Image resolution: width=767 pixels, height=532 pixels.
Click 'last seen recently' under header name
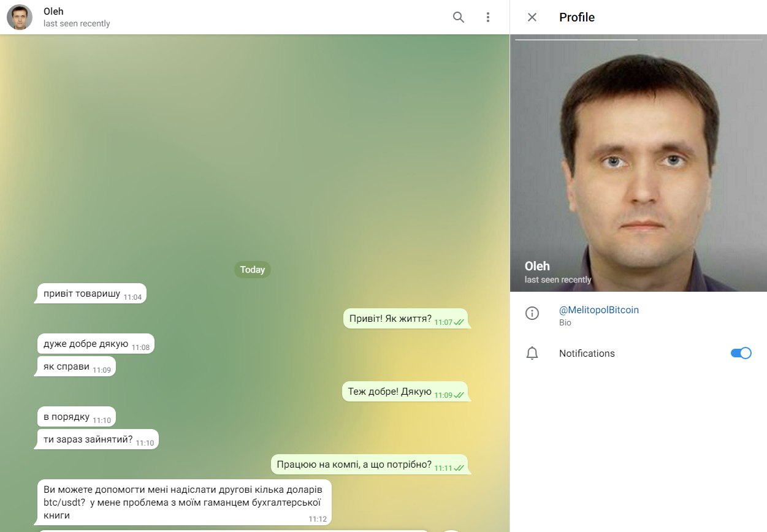[x=77, y=24]
